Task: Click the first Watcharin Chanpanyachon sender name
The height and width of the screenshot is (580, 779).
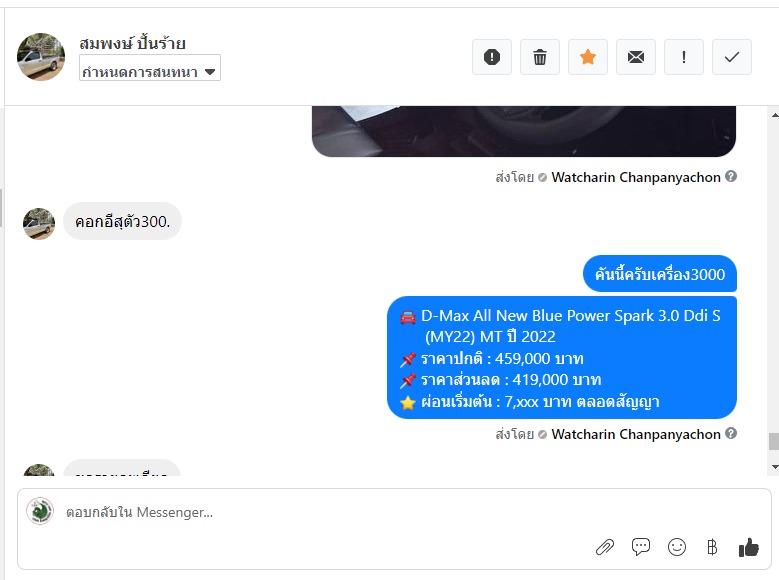Action: [x=635, y=177]
